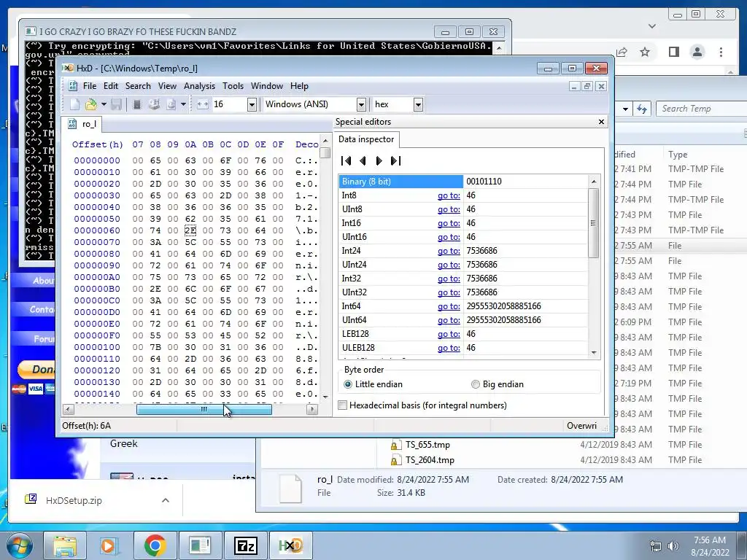The height and width of the screenshot is (560, 747).
Task: Open the hex offset base dropdown
Action: [418, 104]
